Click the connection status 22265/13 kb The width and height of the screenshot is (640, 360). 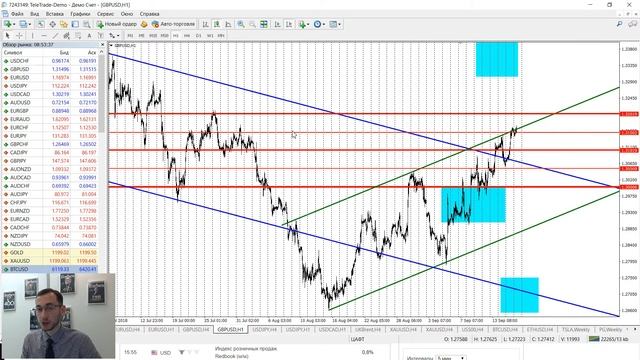click(609, 339)
